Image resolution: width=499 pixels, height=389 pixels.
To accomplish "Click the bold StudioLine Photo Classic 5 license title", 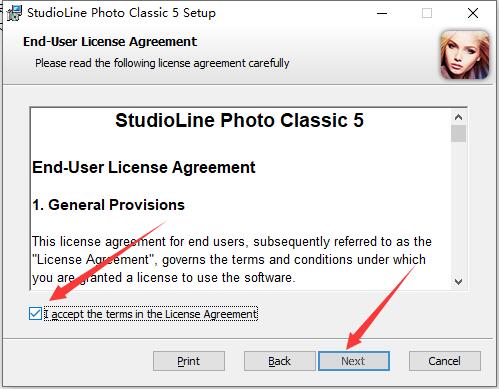I will (x=239, y=120).
